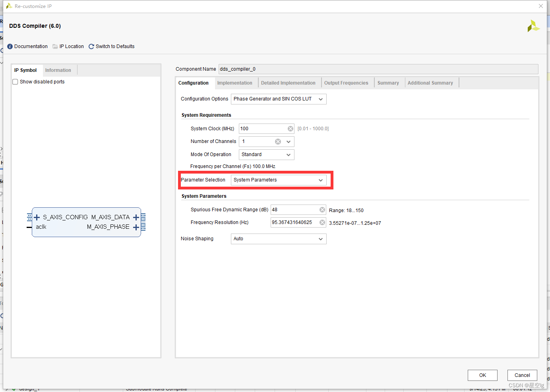Click the Xilinx logo at top right
Screen dimensions: 550x392
coord(533,26)
